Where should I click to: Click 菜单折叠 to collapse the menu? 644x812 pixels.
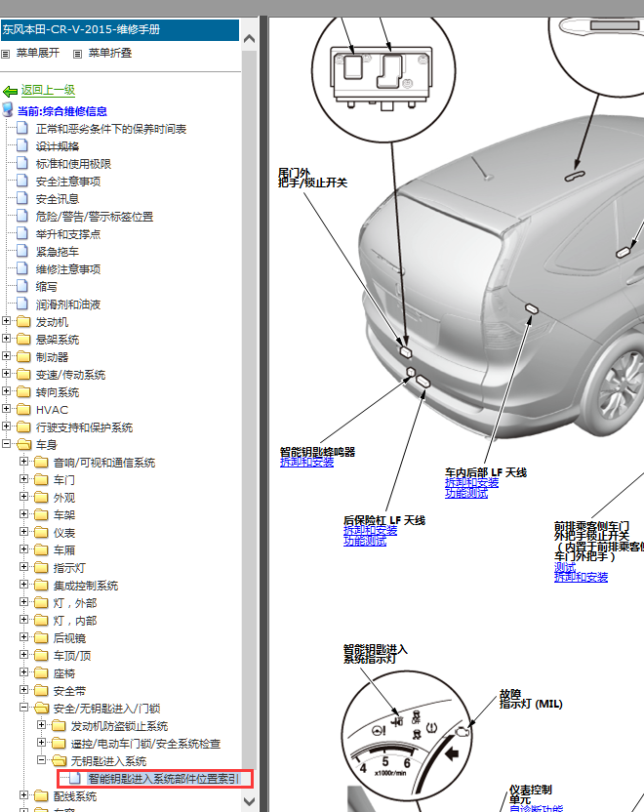tap(109, 53)
